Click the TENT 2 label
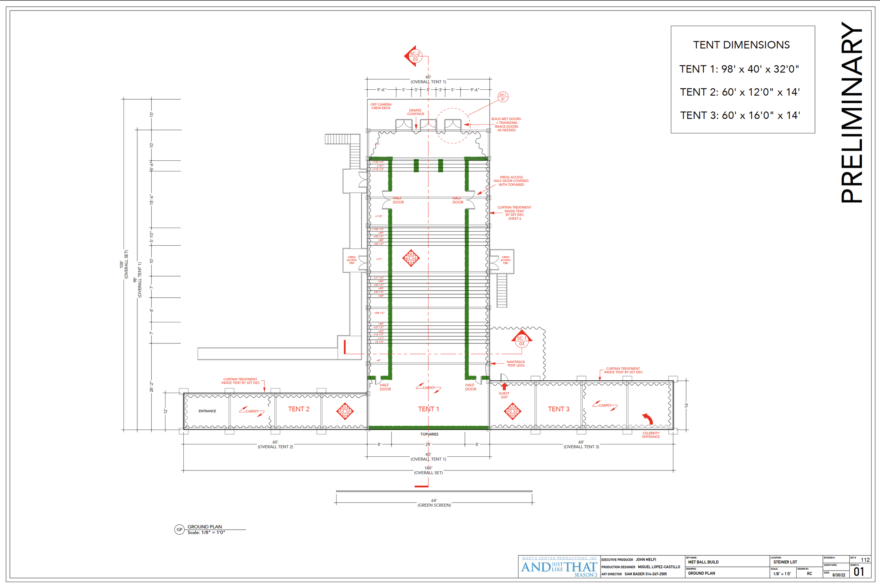This screenshot has width=880, height=588. (x=298, y=409)
